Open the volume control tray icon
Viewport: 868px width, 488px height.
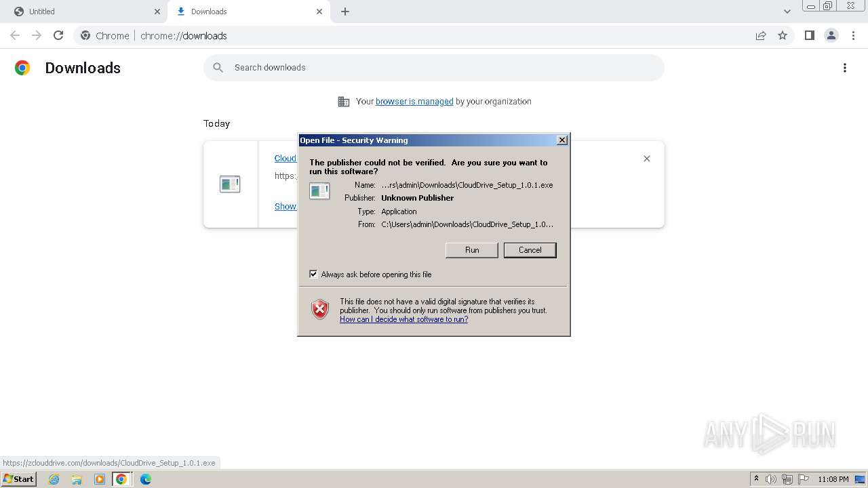click(x=771, y=479)
